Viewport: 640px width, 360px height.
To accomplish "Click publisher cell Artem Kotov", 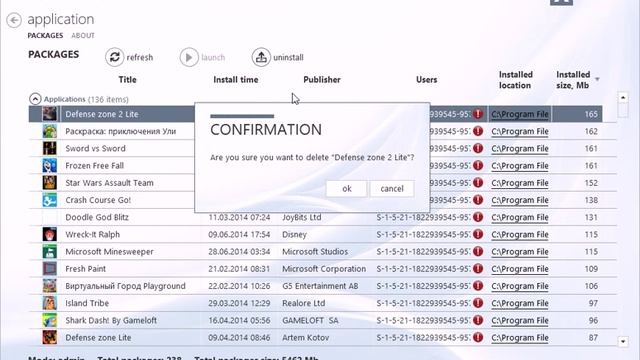I will coord(306,338).
